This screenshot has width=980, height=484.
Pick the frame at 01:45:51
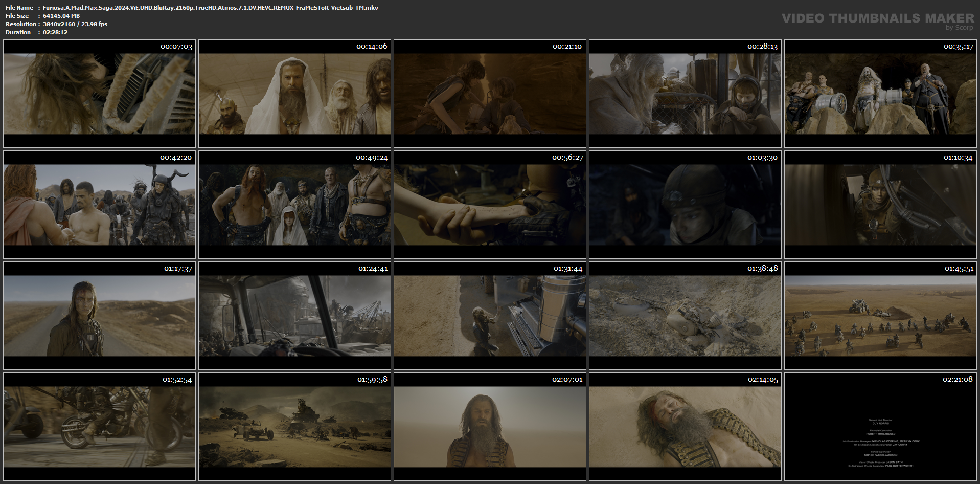click(x=880, y=316)
